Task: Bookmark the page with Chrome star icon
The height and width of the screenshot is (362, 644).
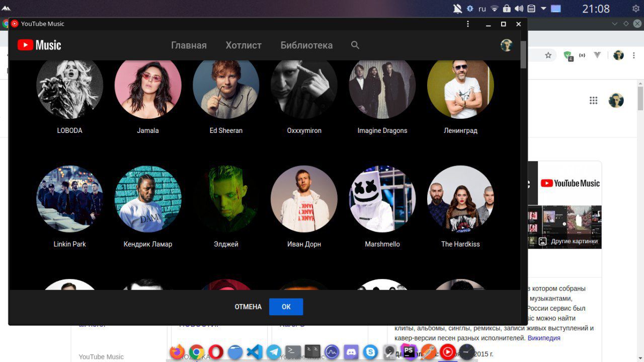Action: (548, 55)
